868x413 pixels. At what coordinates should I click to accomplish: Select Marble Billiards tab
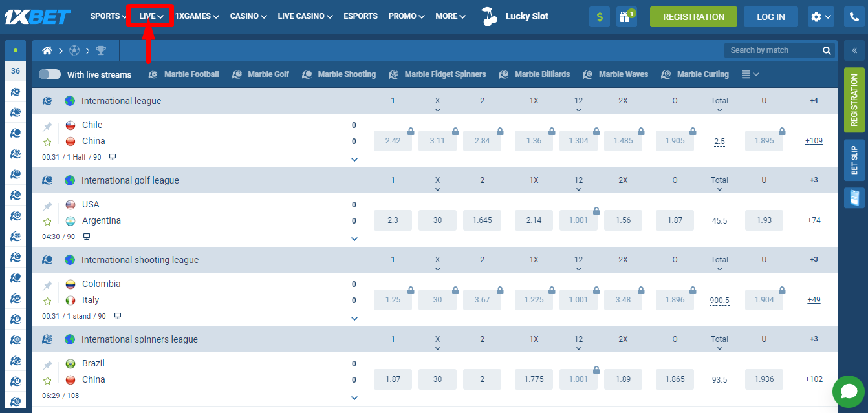point(534,74)
